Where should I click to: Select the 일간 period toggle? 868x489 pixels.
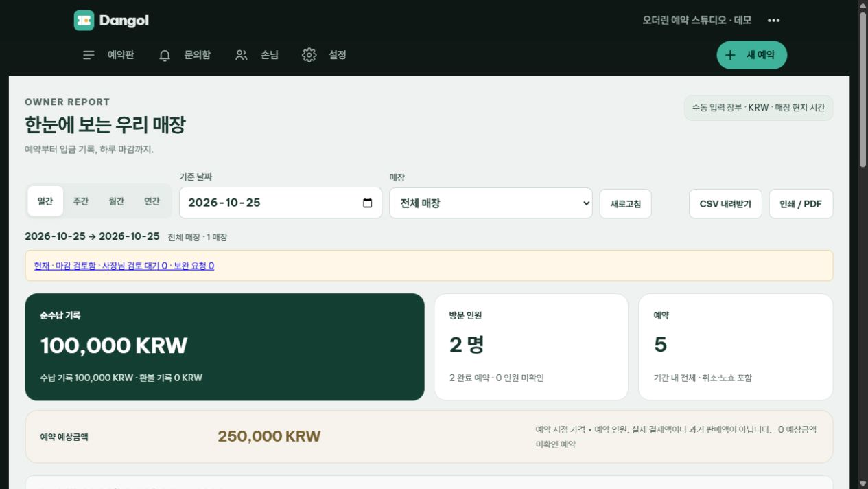(45, 201)
